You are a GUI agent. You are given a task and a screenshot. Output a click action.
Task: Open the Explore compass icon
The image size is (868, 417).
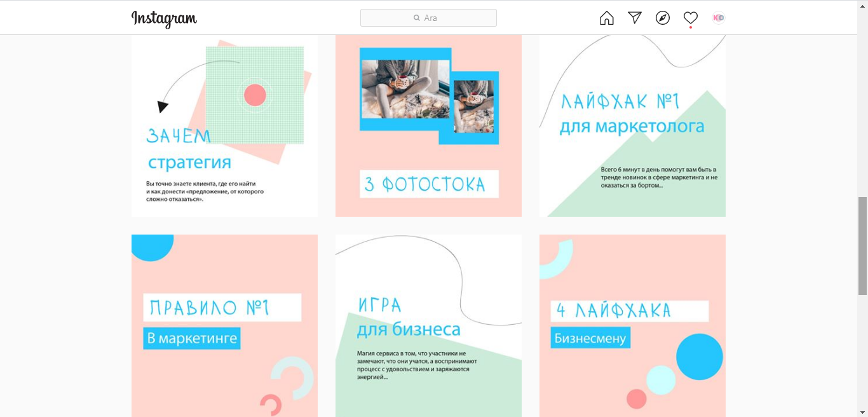pos(663,18)
